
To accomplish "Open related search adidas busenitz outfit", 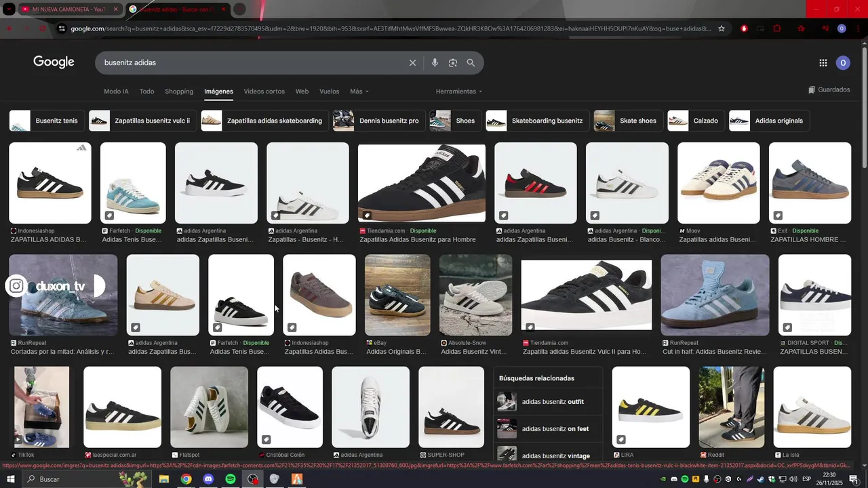I will [548, 402].
